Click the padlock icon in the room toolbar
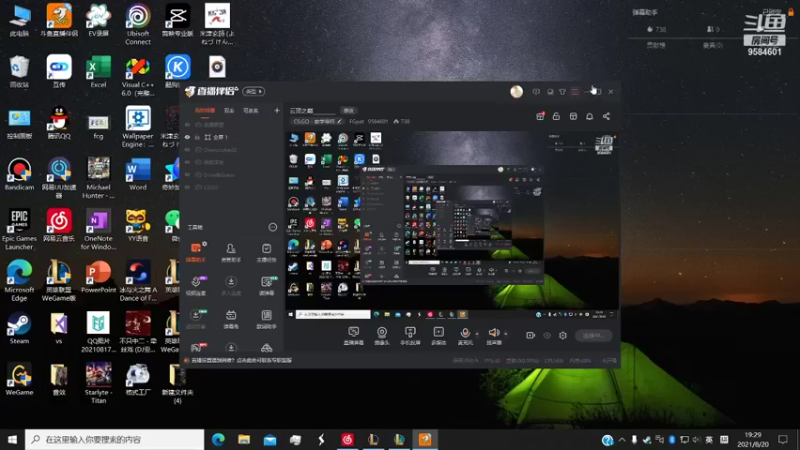Viewport: 800px width, 450px height. [x=556, y=116]
